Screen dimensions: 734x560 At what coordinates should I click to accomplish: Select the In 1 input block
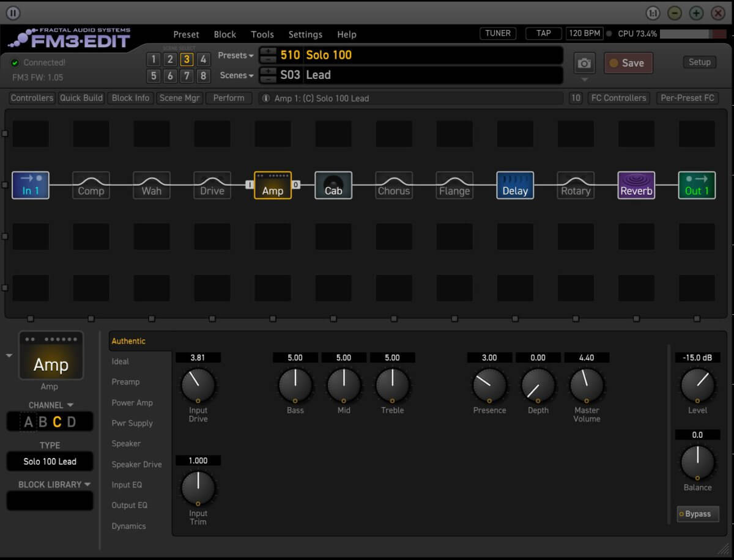point(31,185)
